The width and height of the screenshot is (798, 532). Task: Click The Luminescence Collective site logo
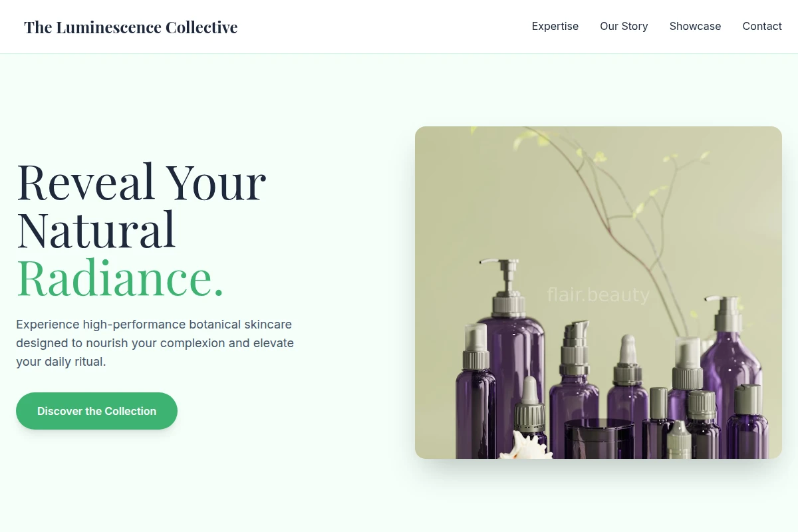pos(131,27)
